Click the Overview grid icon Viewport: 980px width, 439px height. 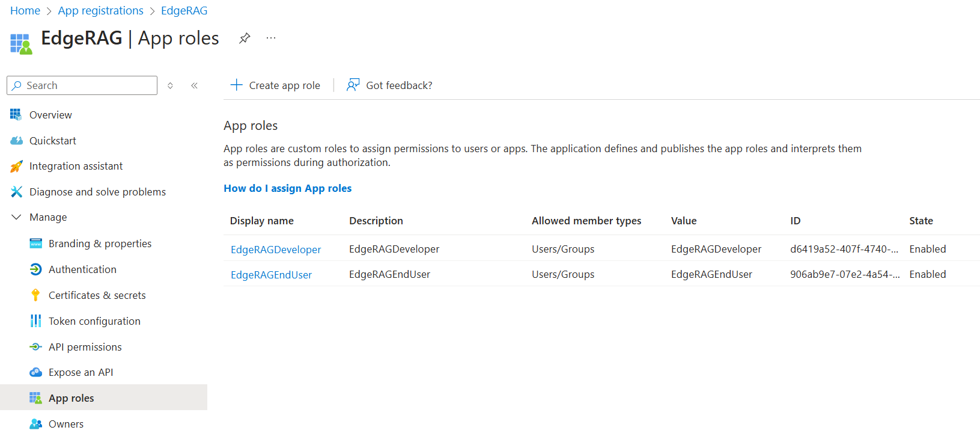point(16,114)
